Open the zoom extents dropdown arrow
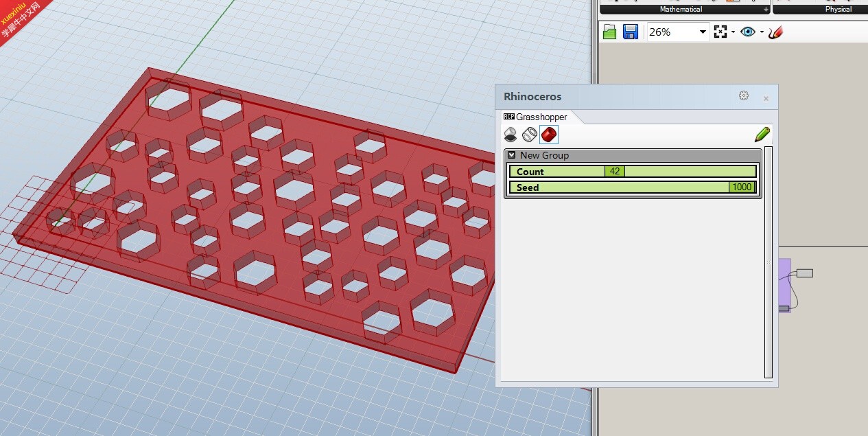 [x=733, y=32]
